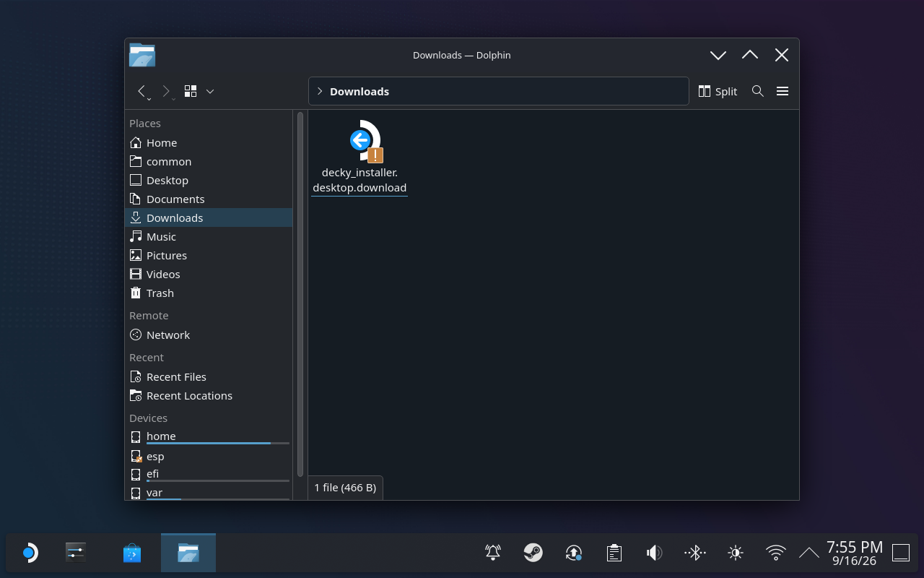Open notifications bell in tray
Image resolution: width=924 pixels, height=578 pixels.
point(493,553)
